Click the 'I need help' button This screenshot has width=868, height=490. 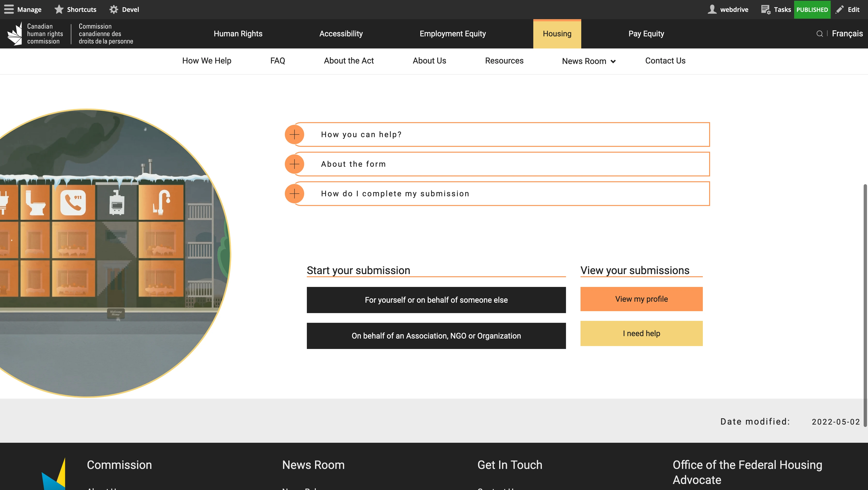tap(641, 333)
